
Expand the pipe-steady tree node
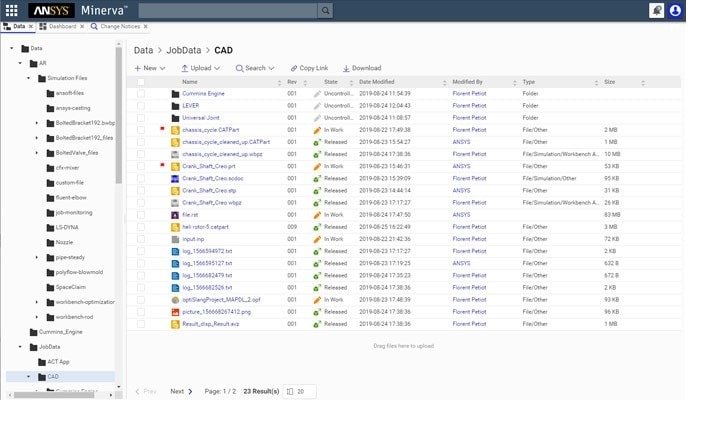tap(37, 257)
